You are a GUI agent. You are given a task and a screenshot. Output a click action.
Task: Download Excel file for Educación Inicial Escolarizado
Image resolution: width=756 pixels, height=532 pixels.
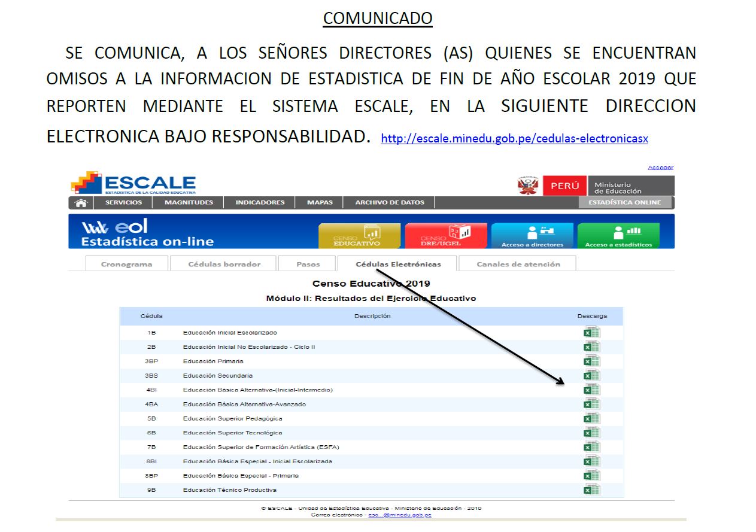[591, 333]
